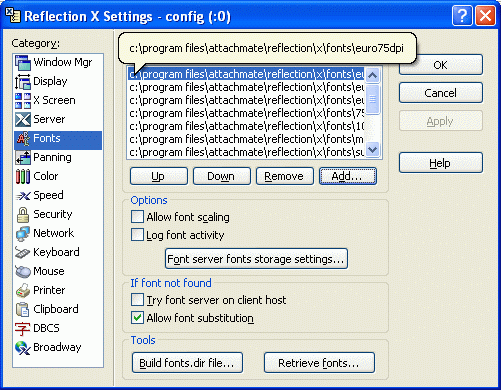Move selected font path Up
501x390 pixels.
159,176
